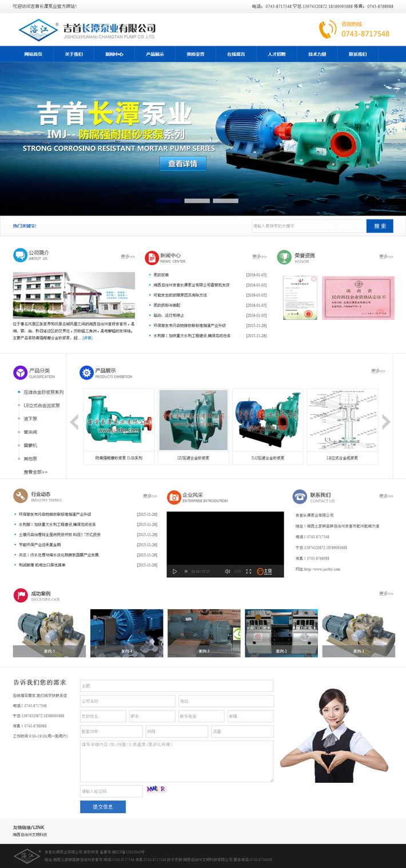This screenshot has width=406, height=868.
Task: Open 人才招聘 navigation item
Action: 277,54
